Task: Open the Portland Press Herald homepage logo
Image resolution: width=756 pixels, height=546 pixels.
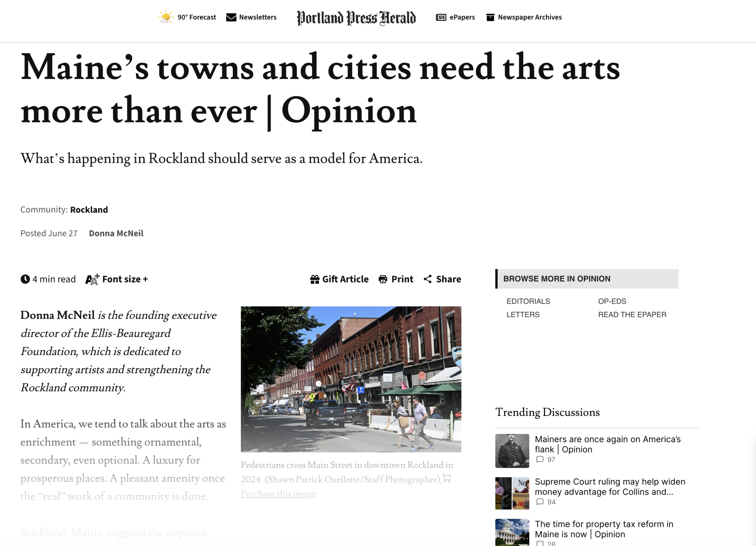Action: [x=356, y=18]
